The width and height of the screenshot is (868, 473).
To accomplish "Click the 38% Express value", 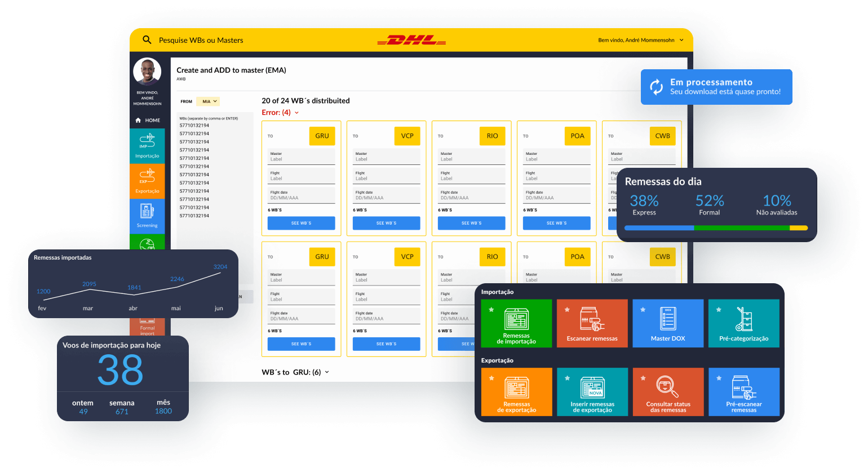I will pos(644,201).
